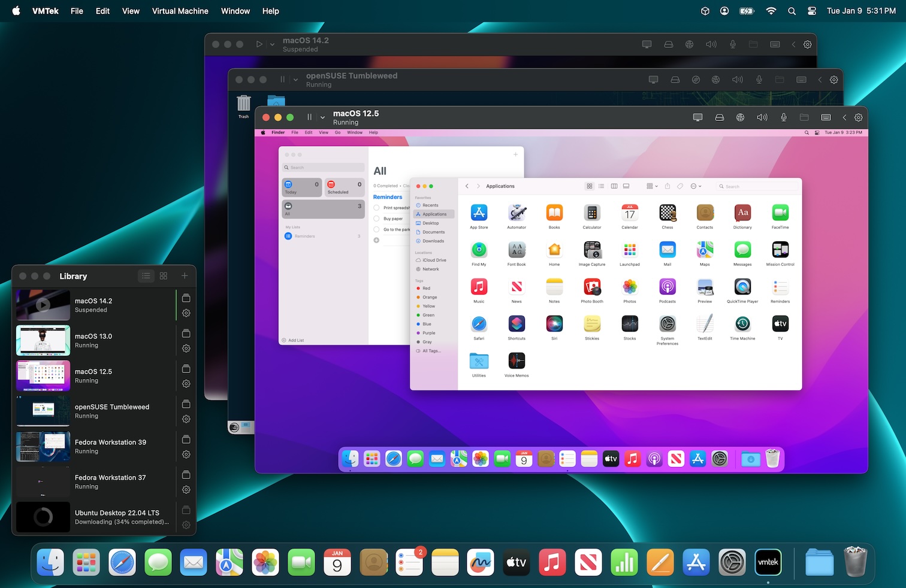Screen dimensions: 906x588
Task: Open disk drive icon in macOS 12.5 toolbar
Action: point(719,117)
